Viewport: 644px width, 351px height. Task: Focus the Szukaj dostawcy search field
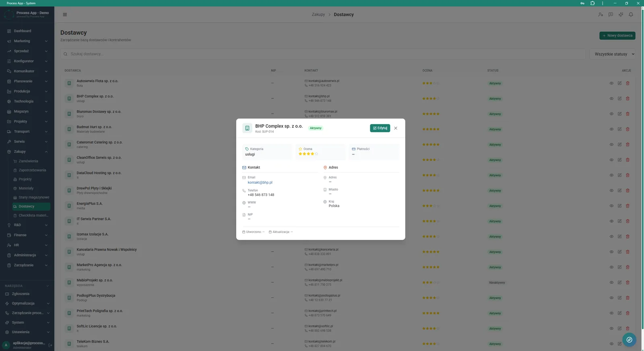pyautogui.click(x=323, y=54)
